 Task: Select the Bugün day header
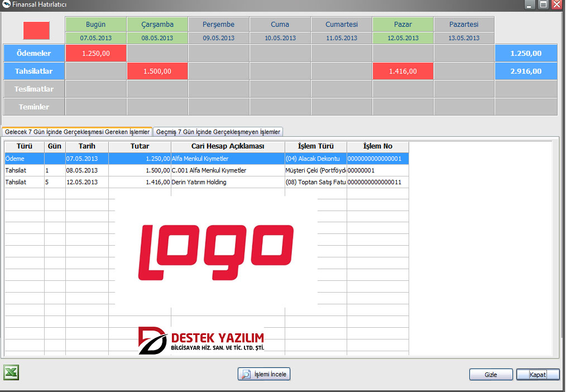click(x=95, y=25)
